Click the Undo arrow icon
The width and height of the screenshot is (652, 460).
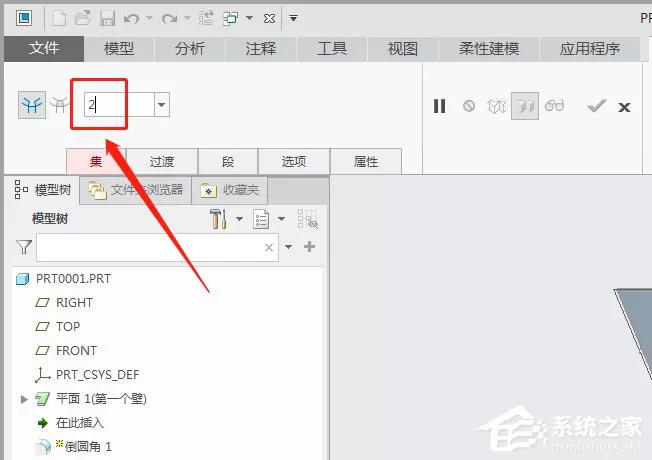(x=131, y=19)
